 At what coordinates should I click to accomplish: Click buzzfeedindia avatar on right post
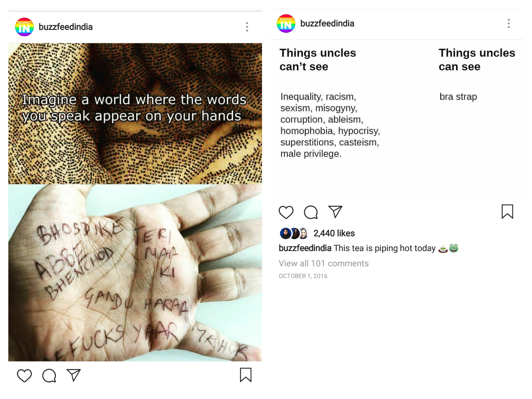click(286, 24)
